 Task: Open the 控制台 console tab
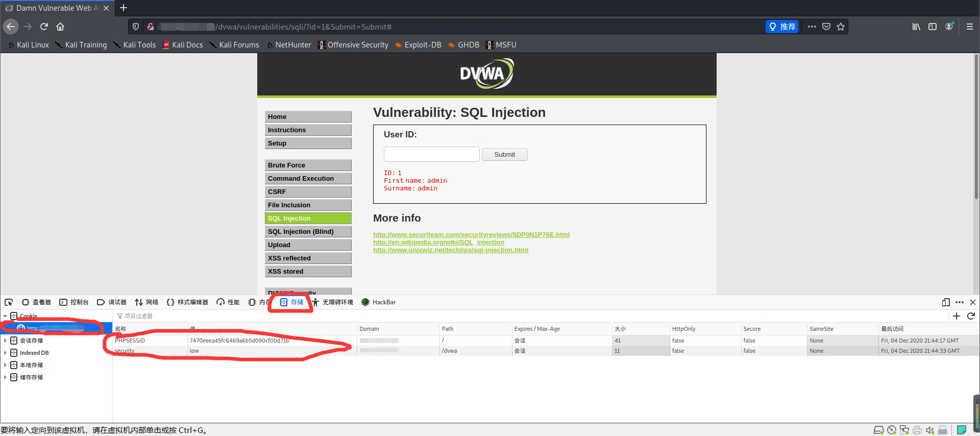74,302
